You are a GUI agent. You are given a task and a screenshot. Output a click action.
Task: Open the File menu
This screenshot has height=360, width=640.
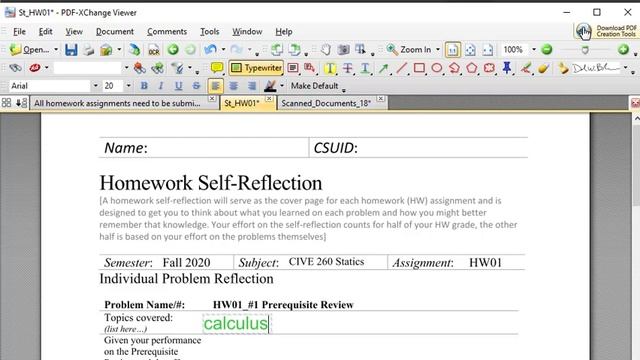(19, 31)
